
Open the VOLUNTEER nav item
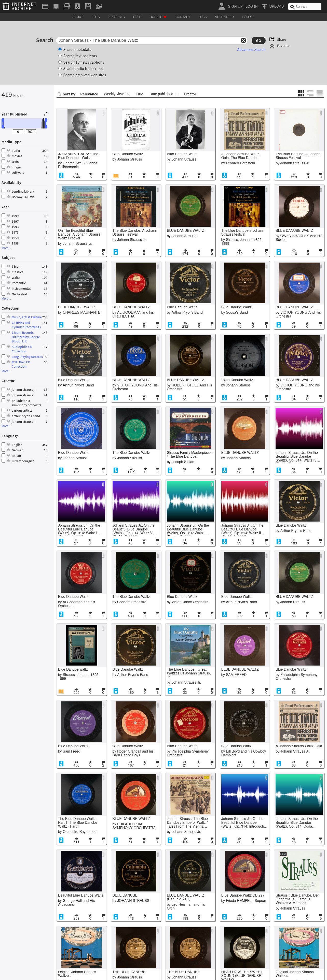[x=224, y=17]
